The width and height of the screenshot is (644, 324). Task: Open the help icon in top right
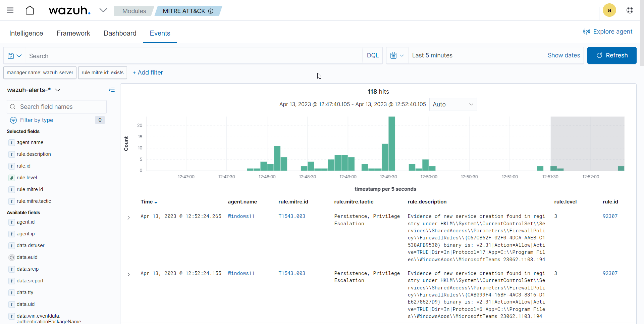[630, 10]
